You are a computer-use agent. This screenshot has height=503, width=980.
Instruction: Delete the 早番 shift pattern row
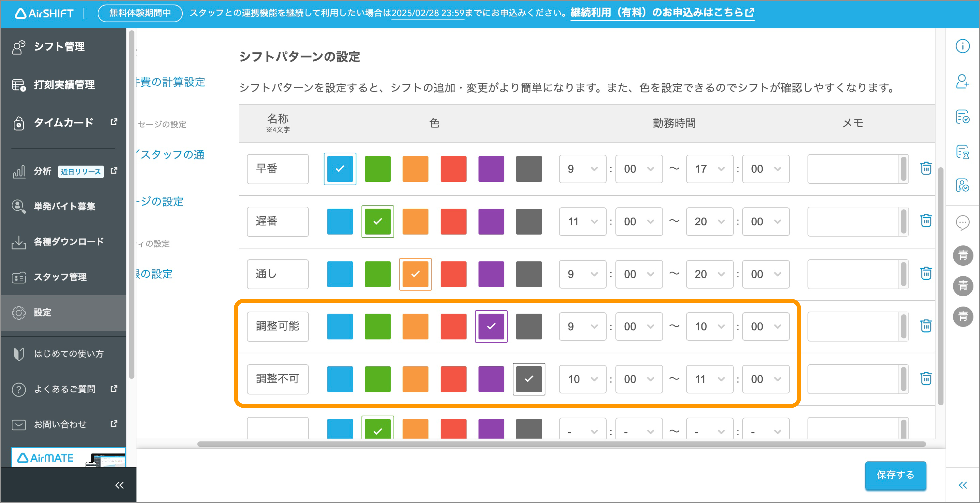pos(926,168)
